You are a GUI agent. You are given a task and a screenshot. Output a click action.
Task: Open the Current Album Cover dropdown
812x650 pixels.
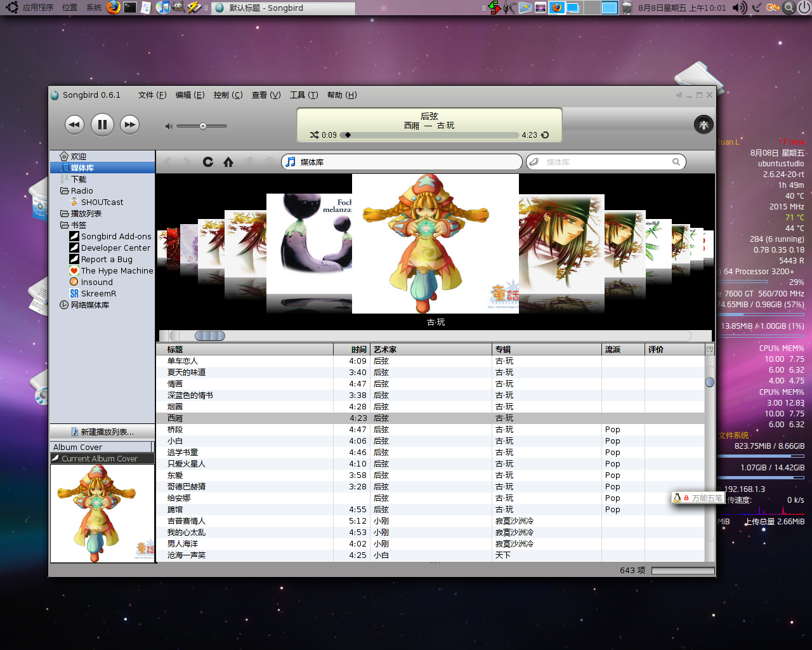click(102, 458)
